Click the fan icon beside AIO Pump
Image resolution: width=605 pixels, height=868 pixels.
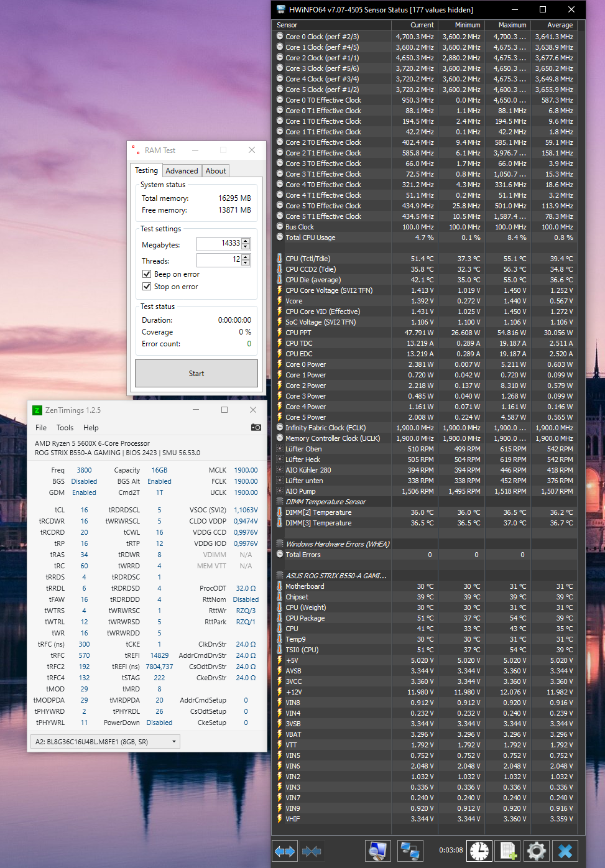tap(280, 491)
